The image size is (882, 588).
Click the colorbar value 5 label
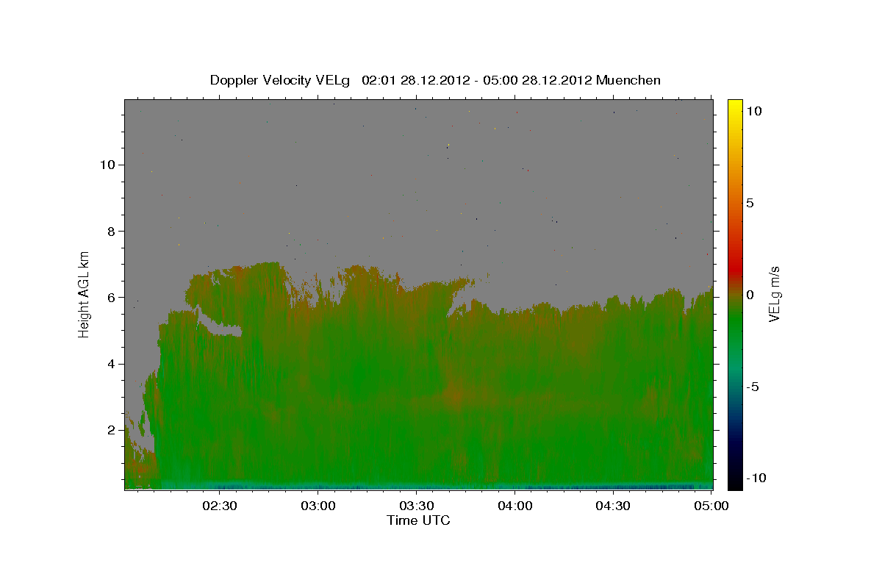750,203
